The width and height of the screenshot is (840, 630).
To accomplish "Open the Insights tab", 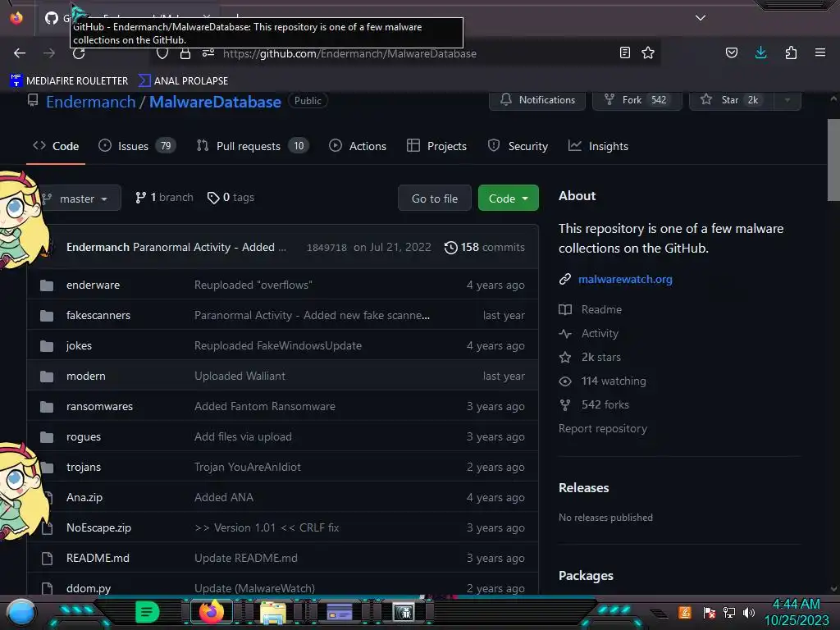I will click(598, 146).
